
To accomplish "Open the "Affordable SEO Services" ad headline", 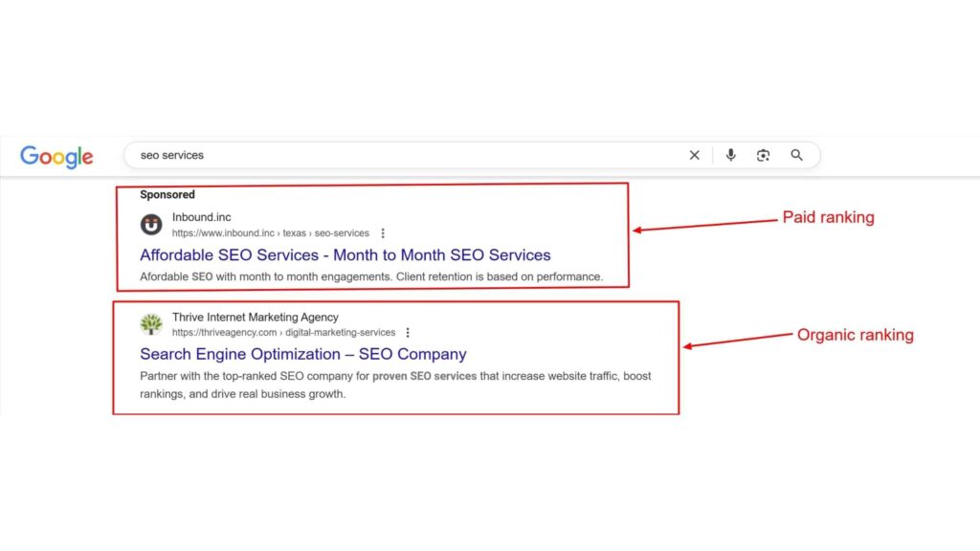I will pos(345,255).
